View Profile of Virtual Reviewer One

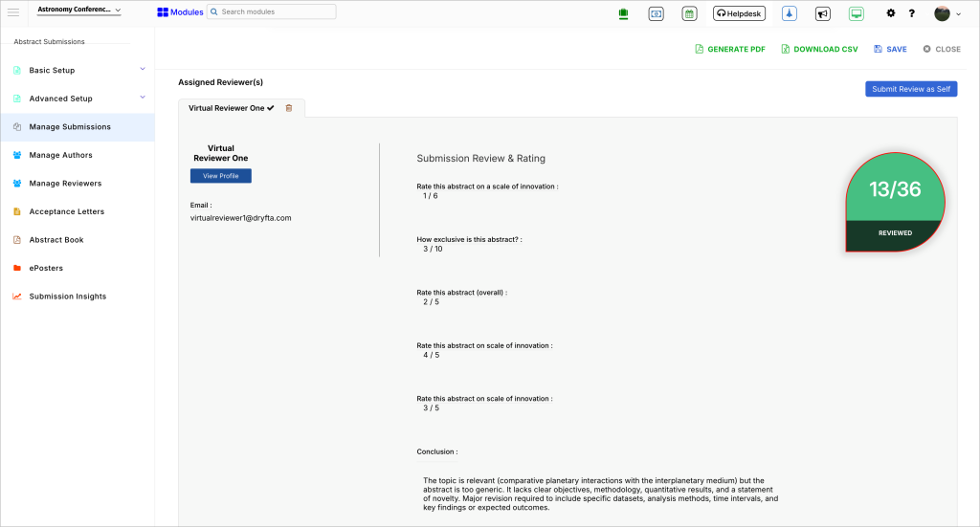click(221, 176)
